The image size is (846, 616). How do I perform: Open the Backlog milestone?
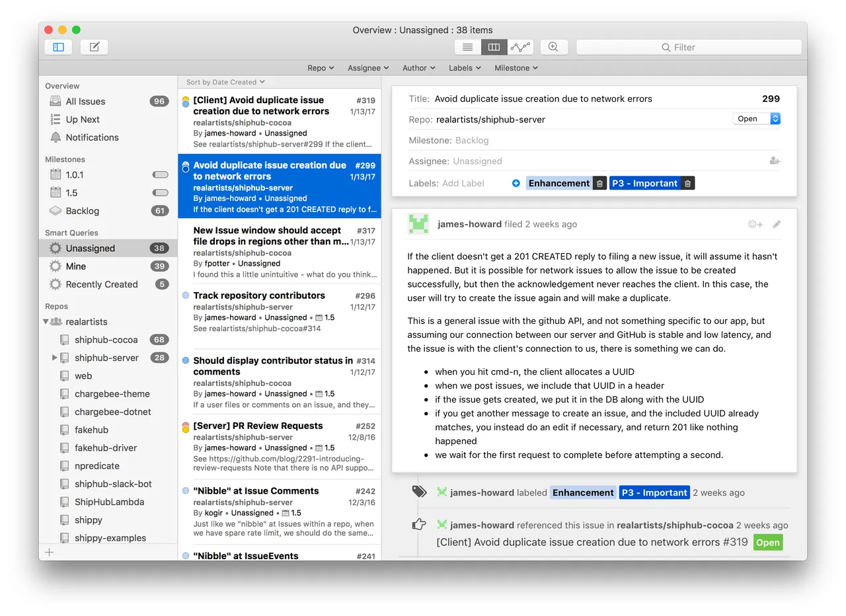tap(108, 211)
